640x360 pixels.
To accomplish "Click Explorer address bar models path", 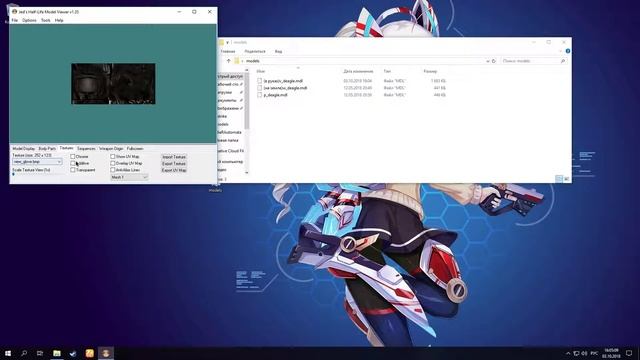I will click(x=253, y=61).
